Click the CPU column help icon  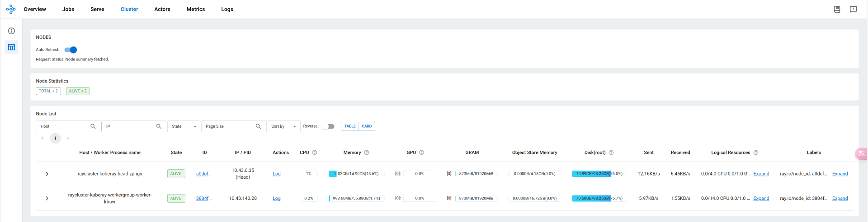tap(315, 153)
